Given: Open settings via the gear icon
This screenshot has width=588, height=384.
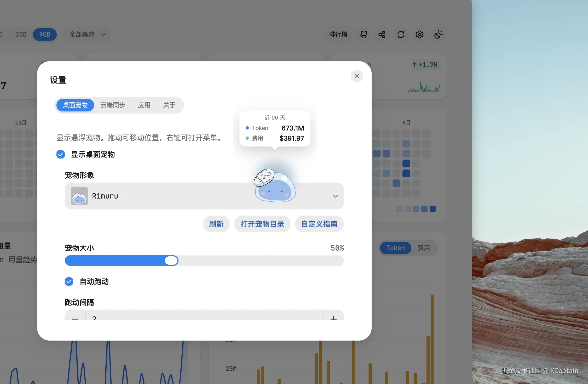Looking at the screenshot, I should tap(420, 35).
